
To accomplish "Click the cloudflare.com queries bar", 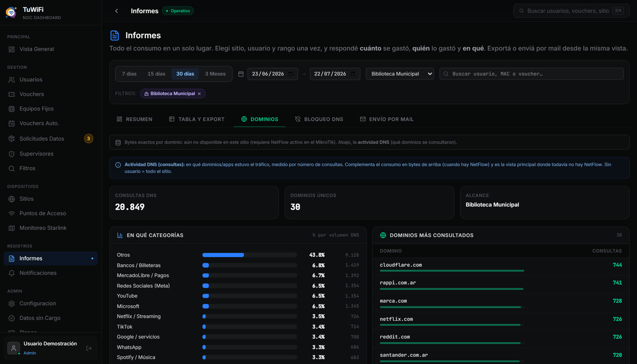I will 452,271.
